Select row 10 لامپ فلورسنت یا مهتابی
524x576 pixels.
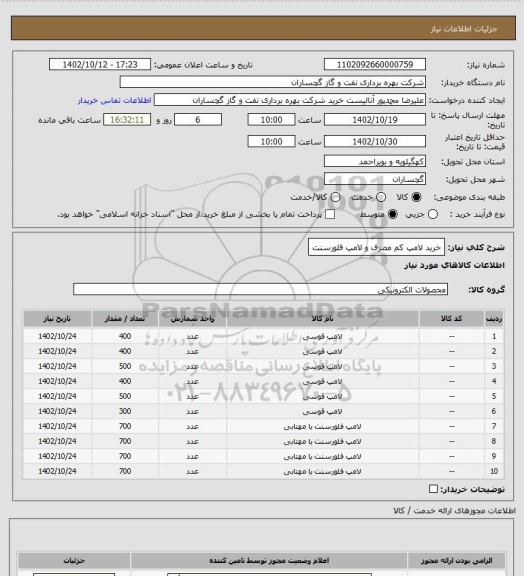pyautogui.click(x=323, y=471)
